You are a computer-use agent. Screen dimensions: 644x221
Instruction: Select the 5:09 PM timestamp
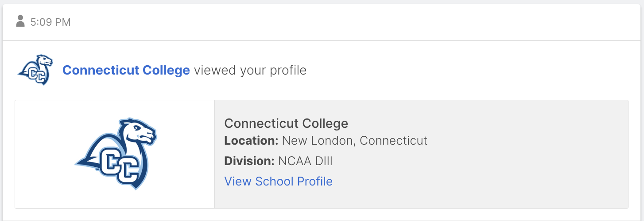tap(50, 22)
